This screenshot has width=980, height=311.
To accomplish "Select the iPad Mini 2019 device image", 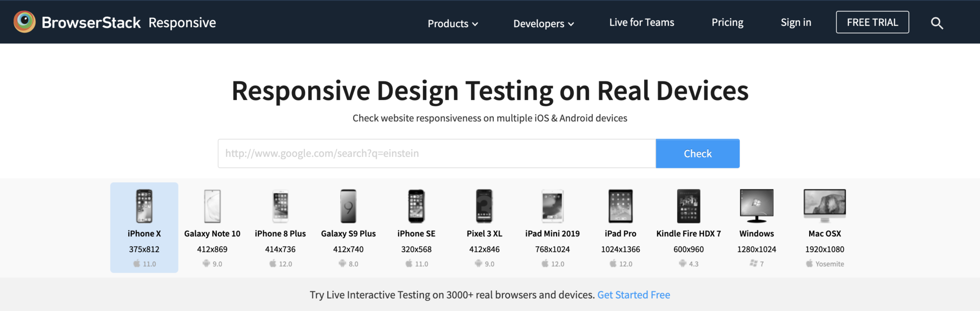I will point(552,206).
